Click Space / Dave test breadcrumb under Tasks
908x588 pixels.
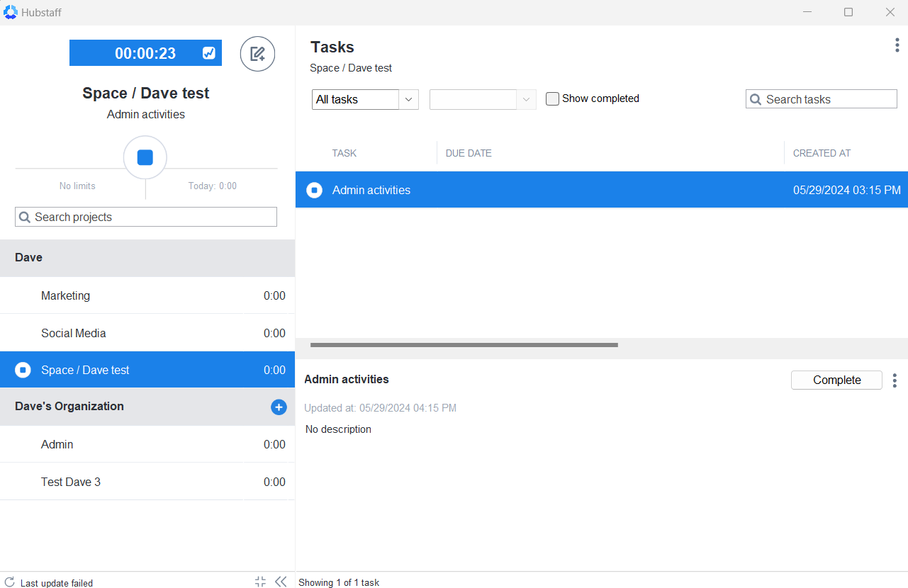click(351, 68)
